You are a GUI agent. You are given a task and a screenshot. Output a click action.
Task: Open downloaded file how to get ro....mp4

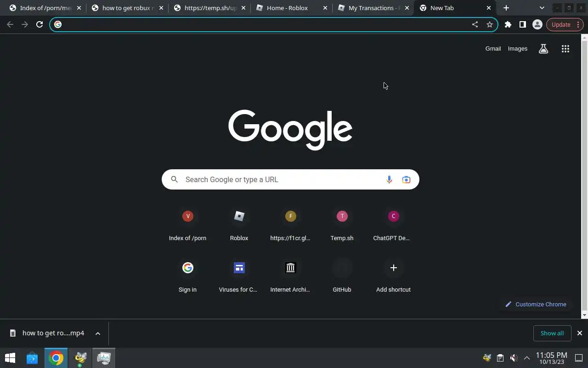click(47, 333)
